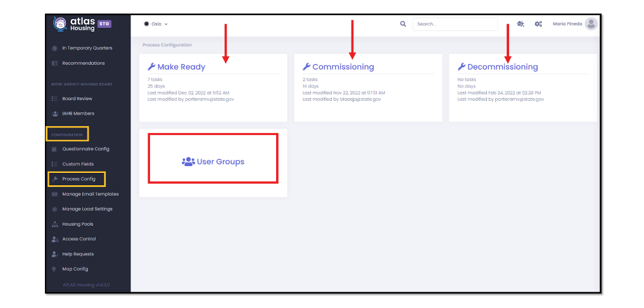Click the search magnifier icon

point(403,24)
